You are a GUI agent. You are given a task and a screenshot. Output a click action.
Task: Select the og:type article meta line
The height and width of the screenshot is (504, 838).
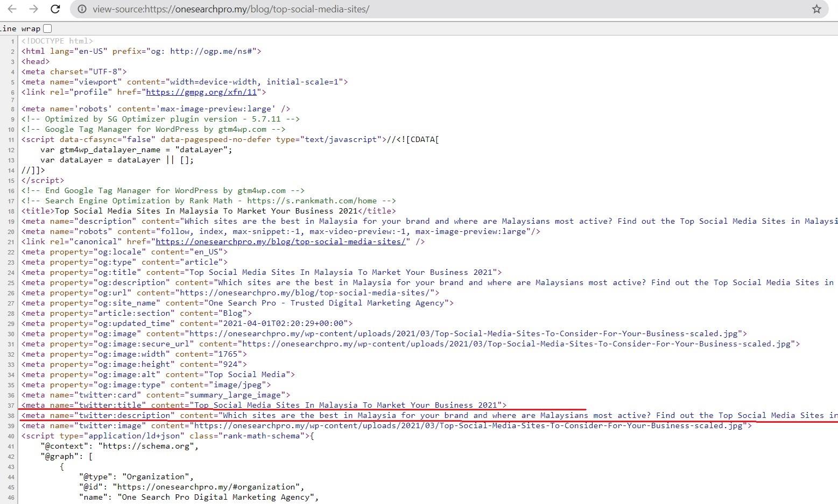124,262
